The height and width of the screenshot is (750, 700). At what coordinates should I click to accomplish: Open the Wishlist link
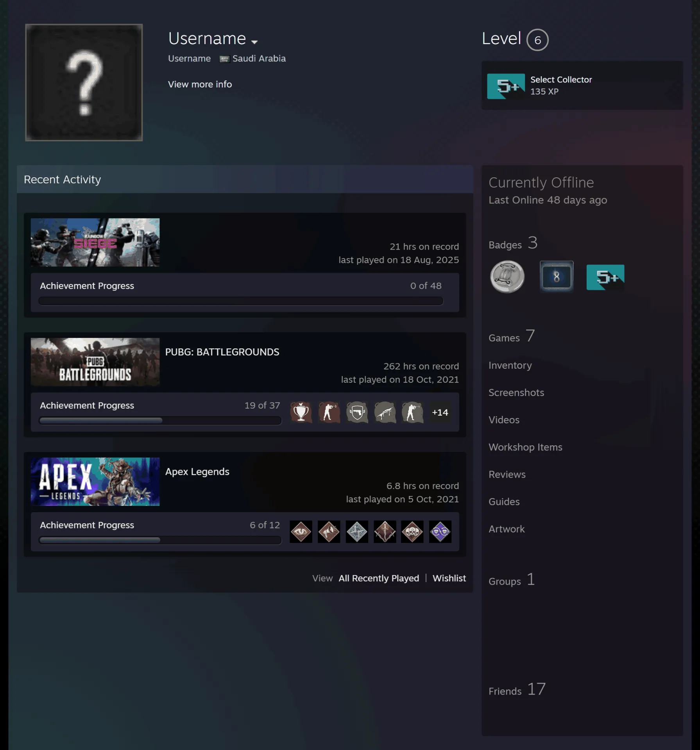pos(449,578)
